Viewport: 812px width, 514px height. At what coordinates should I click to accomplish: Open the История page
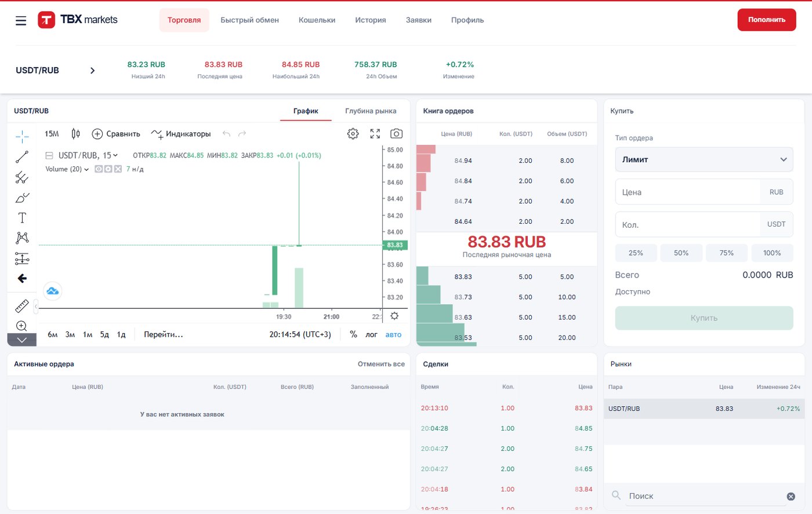pyautogui.click(x=371, y=20)
